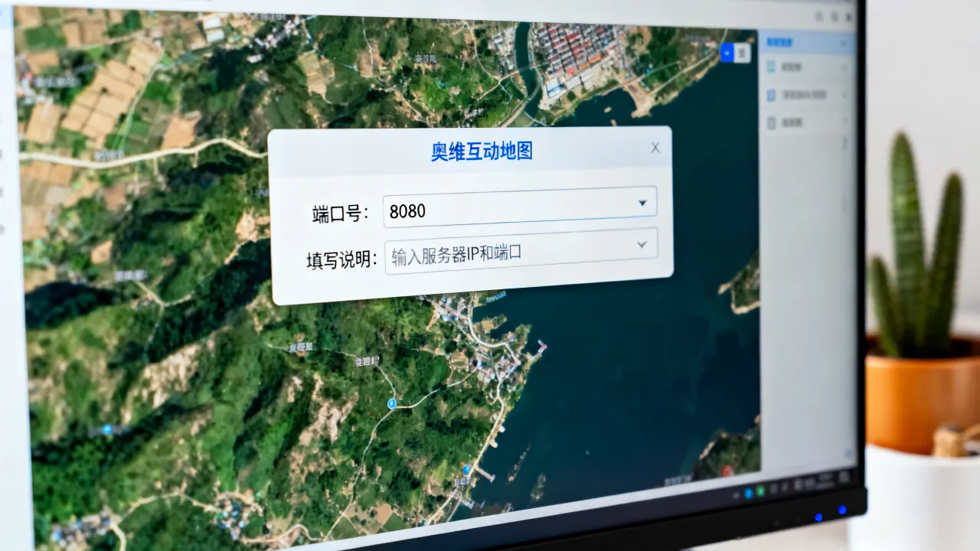Close the 奥维互动地图 dialog
Screen dimensions: 980x551
coord(655,148)
